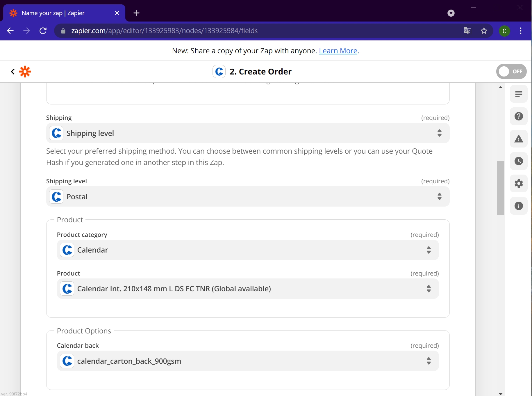The width and height of the screenshot is (532, 396).
Task: Select the 'Name your zap | Zapier' tab
Action: 64,13
